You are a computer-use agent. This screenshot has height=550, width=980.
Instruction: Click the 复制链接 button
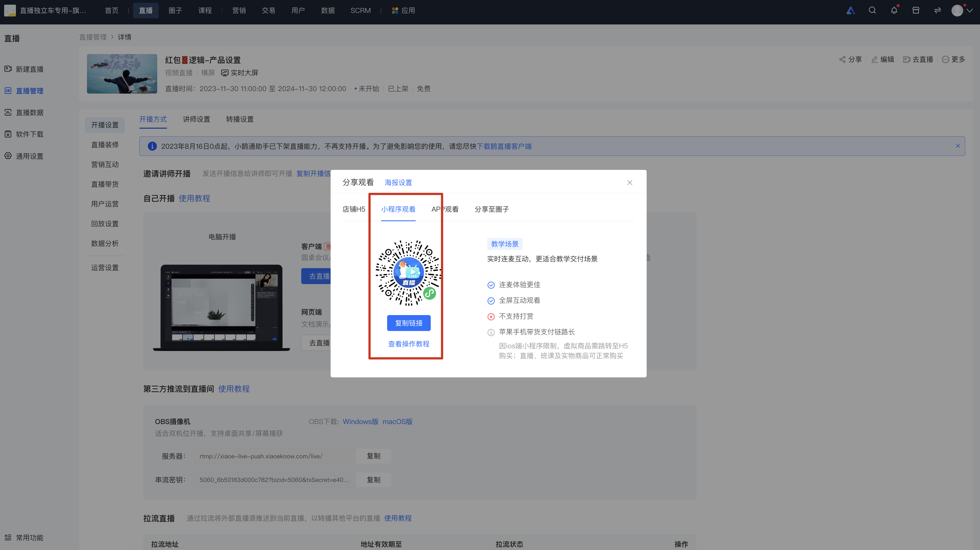(x=409, y=323)
